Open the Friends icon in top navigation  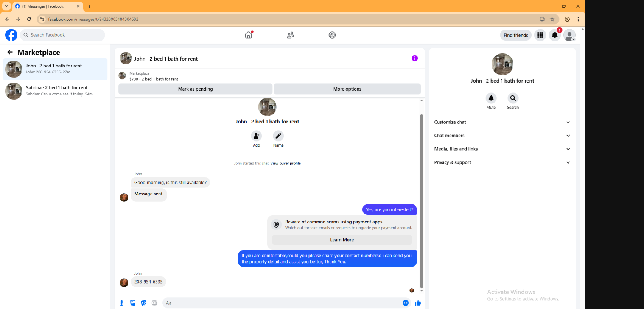coord(291,35)
